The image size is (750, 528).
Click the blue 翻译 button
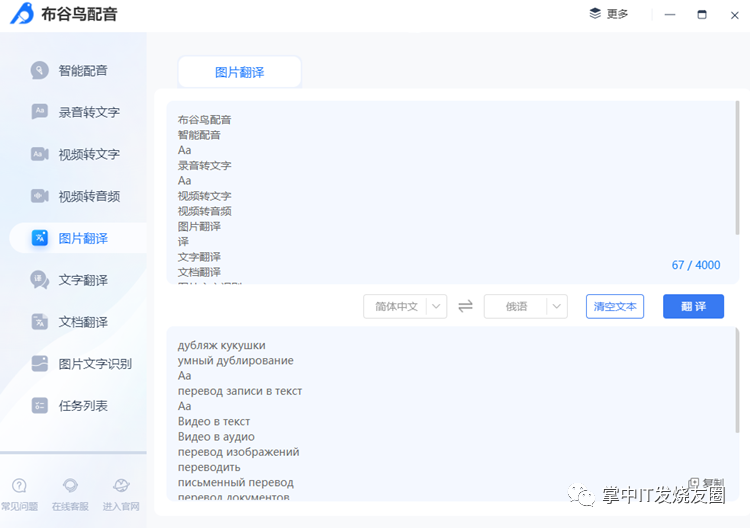[693, 307]
